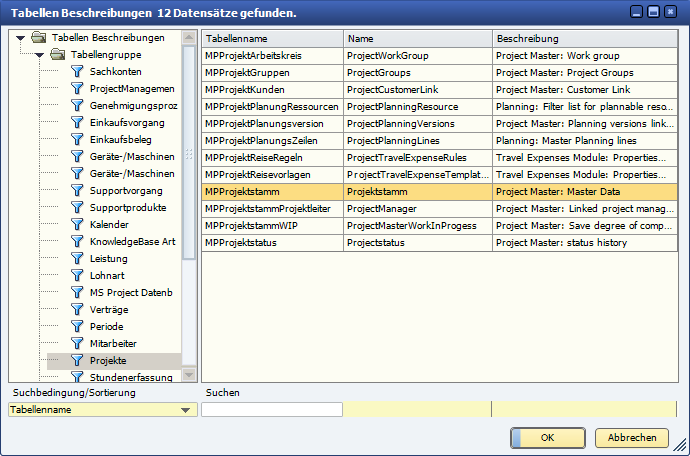Click the filter icon beside Projekte
The image size is (690, 456).
[x=77, y=360]
